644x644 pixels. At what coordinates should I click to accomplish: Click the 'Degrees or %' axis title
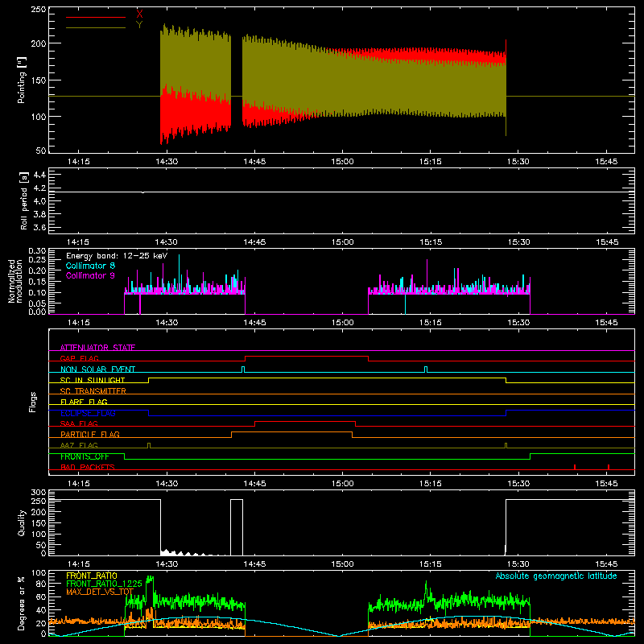(22, 604)
